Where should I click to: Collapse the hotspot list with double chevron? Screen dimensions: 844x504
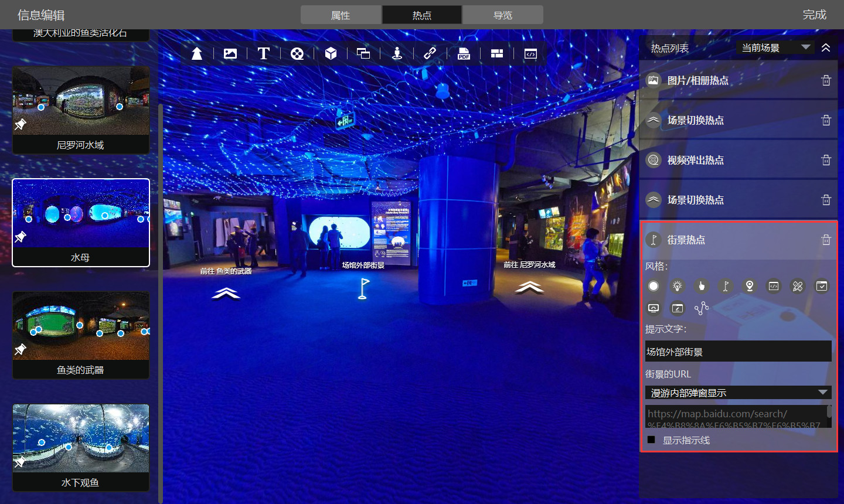pos(826,47)
